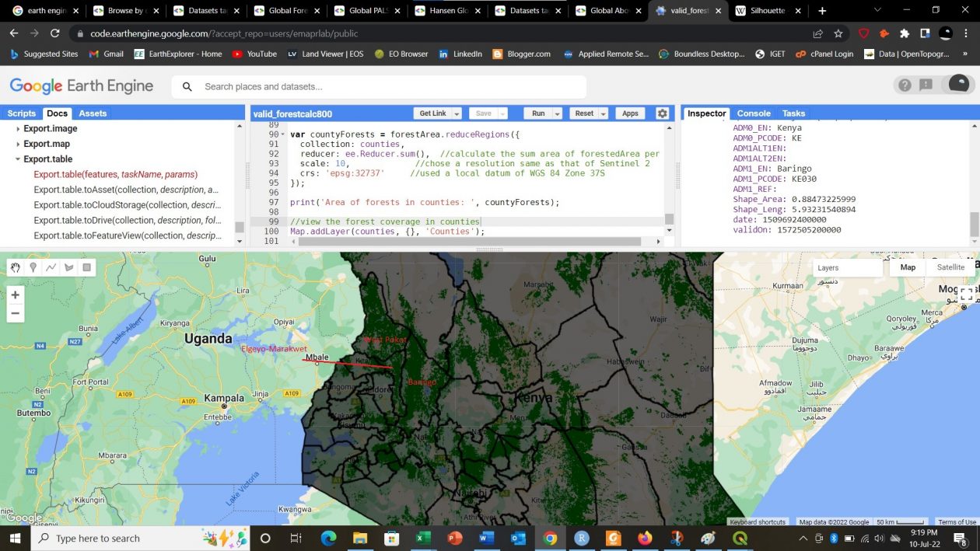Collapse code fold arrow at line 90
980x551 pixels.
pos(283,134)
